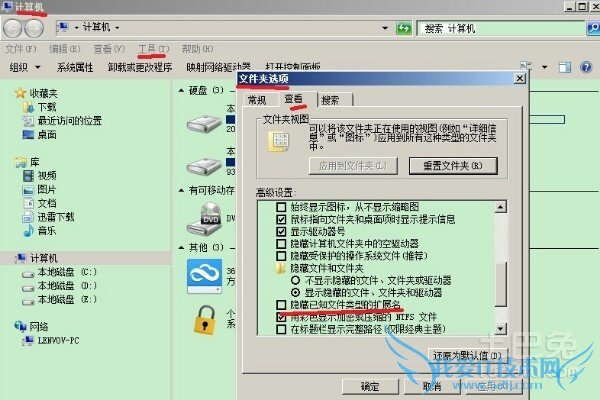Click the second hard disk drive icon

(x=204, y=166)
